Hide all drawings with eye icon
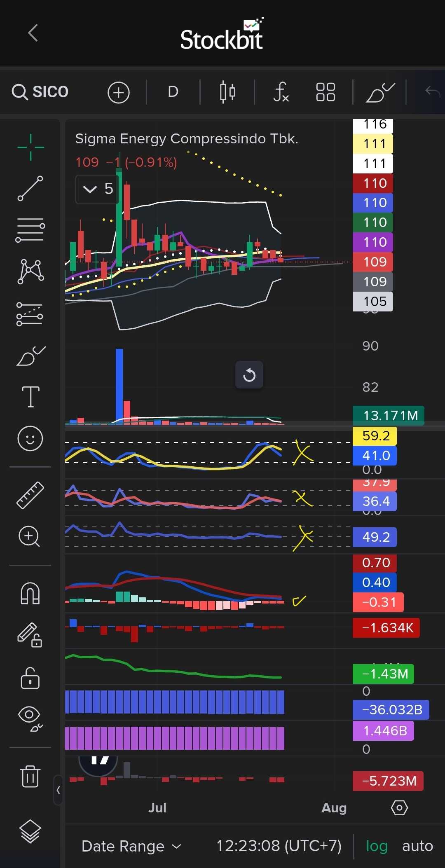 [x=30, y=718]
